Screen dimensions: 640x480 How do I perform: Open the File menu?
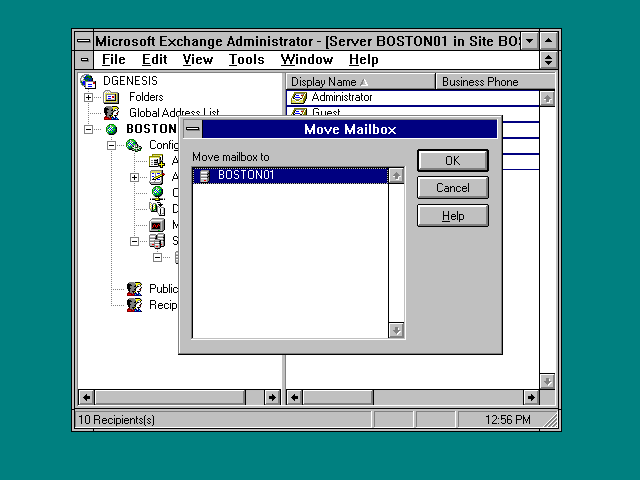(113, 60)
